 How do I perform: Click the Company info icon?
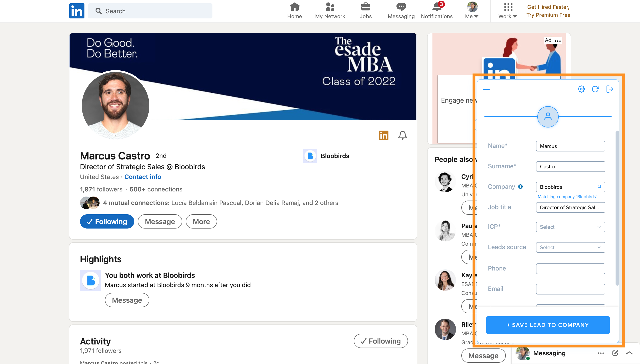point(520,187)
